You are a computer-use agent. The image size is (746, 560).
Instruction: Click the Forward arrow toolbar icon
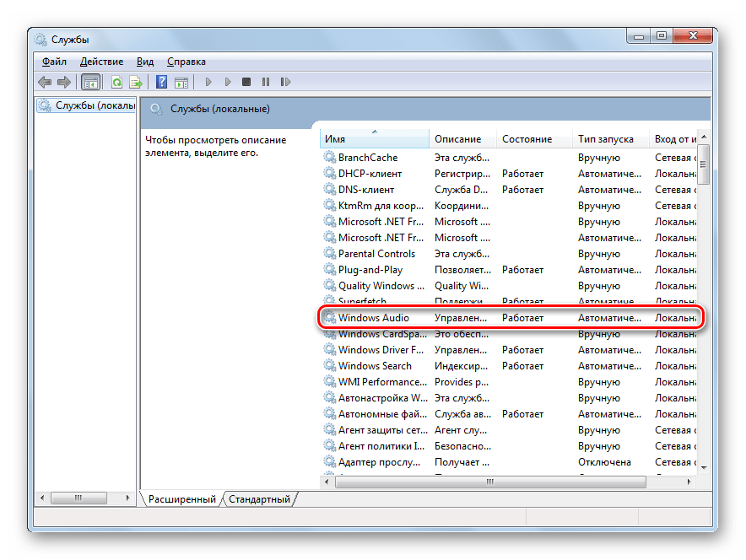64,82
